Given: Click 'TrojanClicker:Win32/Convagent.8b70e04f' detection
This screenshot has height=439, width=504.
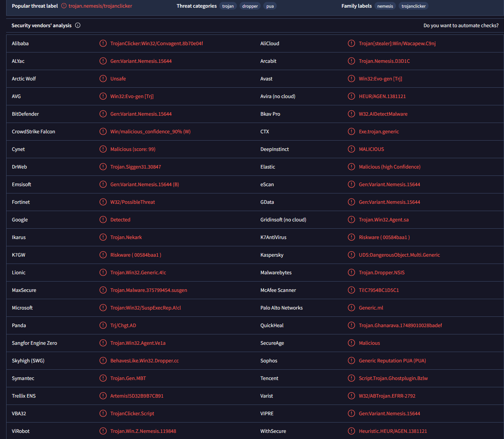Looking at the screenshot, I should (157, 43).
